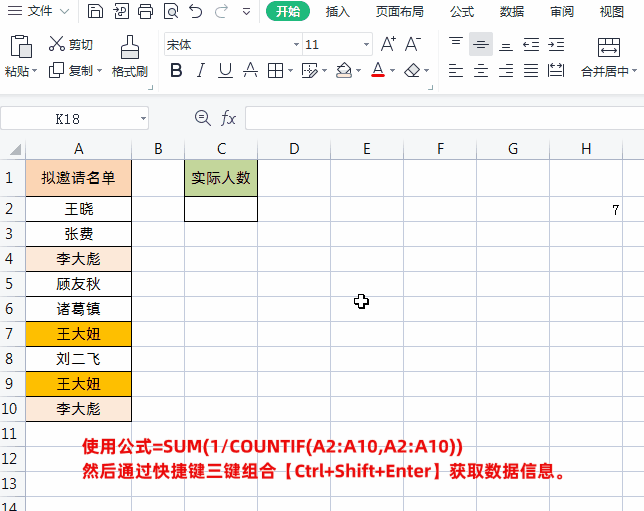The height and width of the screenshot is (511, 644).
Task: Click inside the formula bar
Action: [x=444, y=118]
